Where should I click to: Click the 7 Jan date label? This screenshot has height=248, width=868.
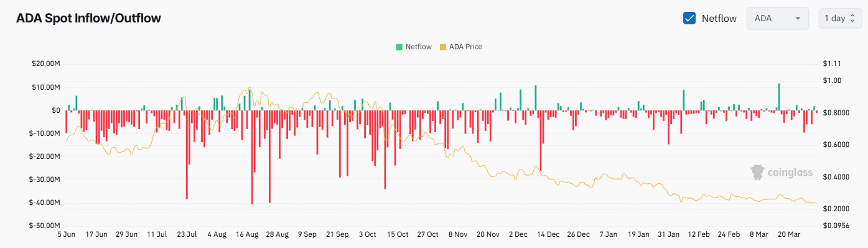click(x=609, y=235)
